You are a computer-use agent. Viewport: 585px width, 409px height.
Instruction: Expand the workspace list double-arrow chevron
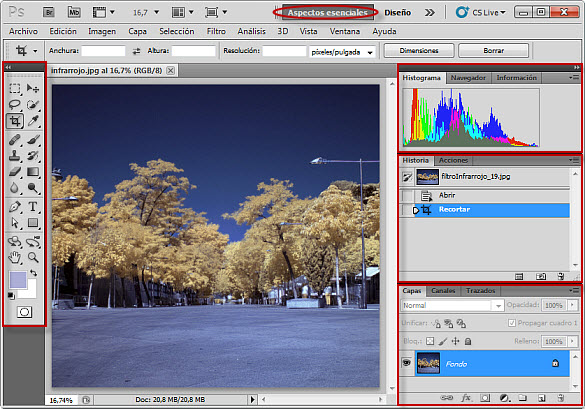pos(430,13)
